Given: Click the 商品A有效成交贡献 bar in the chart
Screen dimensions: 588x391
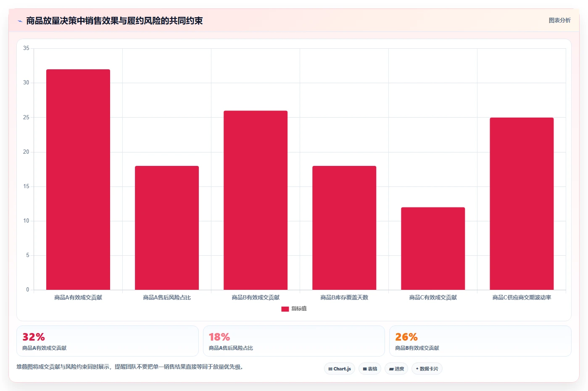Looking at the screenshot, I should pyautogui.click(x=78, y=179).
